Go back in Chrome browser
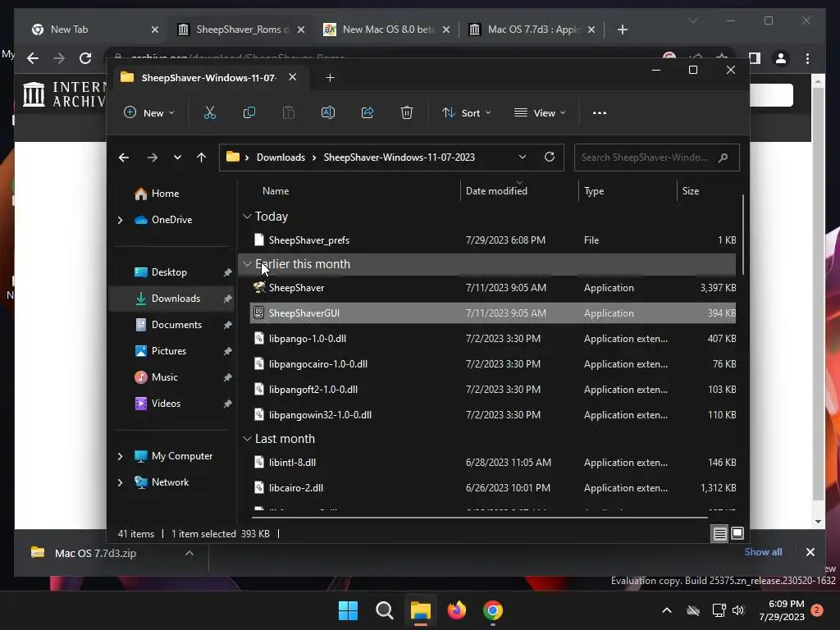 33,58
